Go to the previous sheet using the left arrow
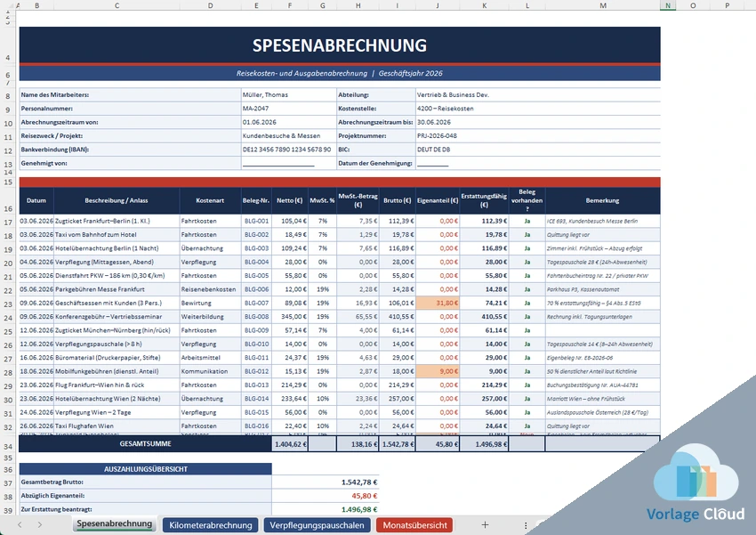The image size is (756, 535). tap(20, 525)
